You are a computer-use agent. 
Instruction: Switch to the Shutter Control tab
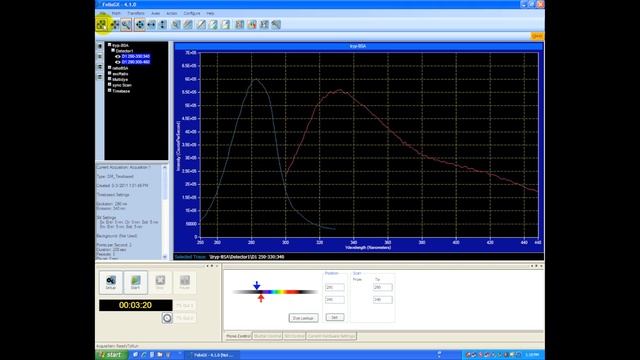[267, 336]
